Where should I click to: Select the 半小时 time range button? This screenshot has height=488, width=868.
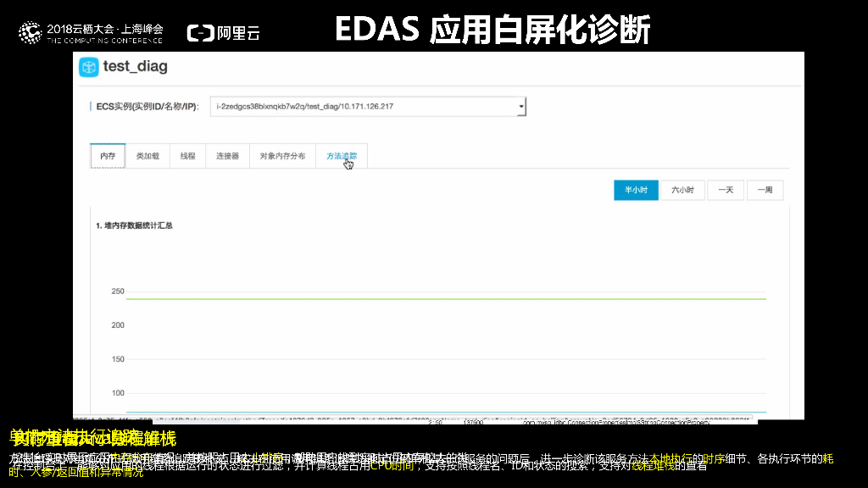pos(636,190)
